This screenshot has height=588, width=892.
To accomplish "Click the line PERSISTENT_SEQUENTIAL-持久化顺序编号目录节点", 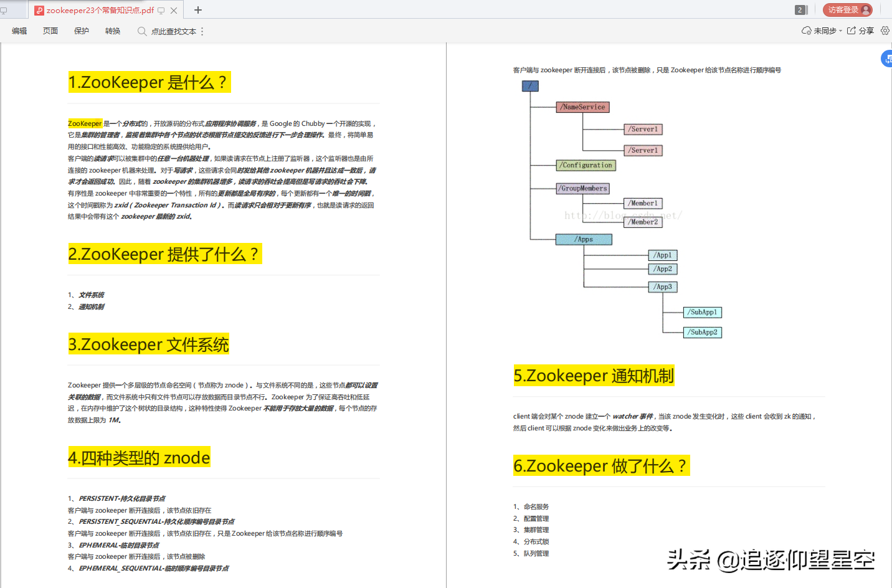I will [156, 522].
